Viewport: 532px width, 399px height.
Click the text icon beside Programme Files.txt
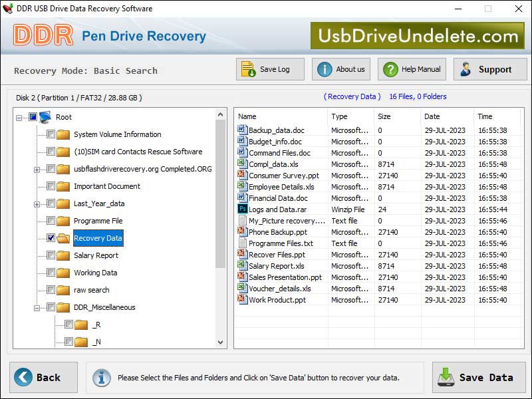[242, 243]
